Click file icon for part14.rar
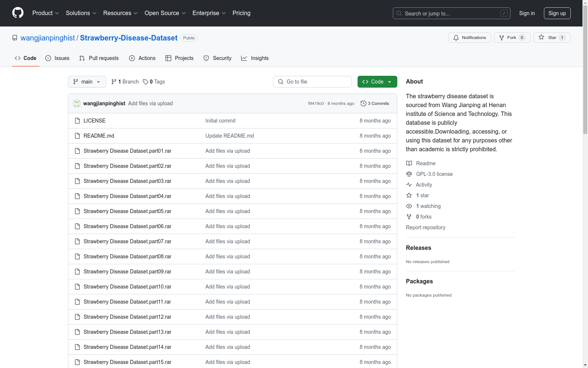The height and width of the screenshot is (368, 588). [x=77, y=347]
